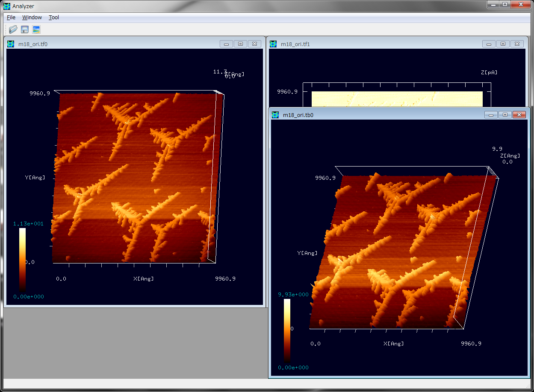
Task: Maximize the m18_ori.tf0 window
Action: tap(240, 44)
